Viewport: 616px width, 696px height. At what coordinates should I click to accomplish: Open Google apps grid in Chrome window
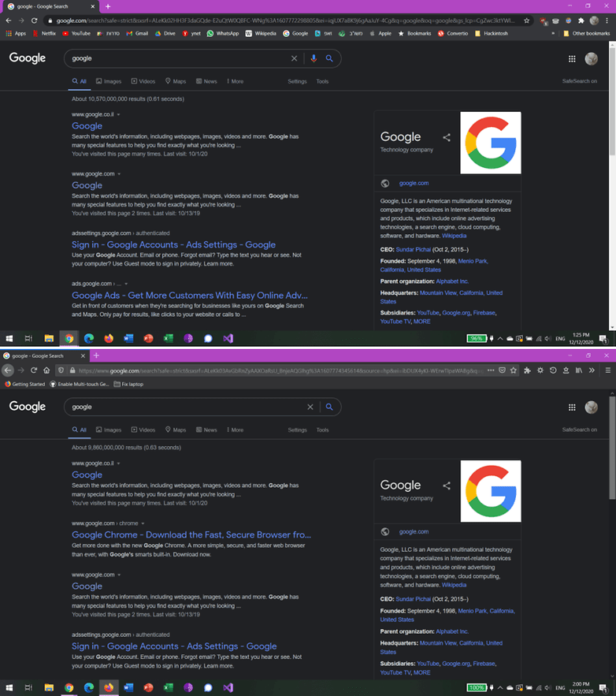coord(572,58)
